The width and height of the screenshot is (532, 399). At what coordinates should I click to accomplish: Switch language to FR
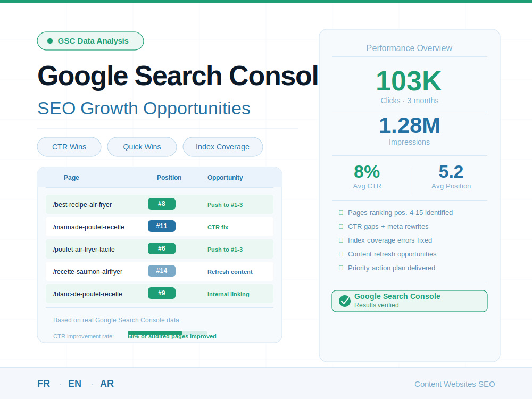coord(44,384)
